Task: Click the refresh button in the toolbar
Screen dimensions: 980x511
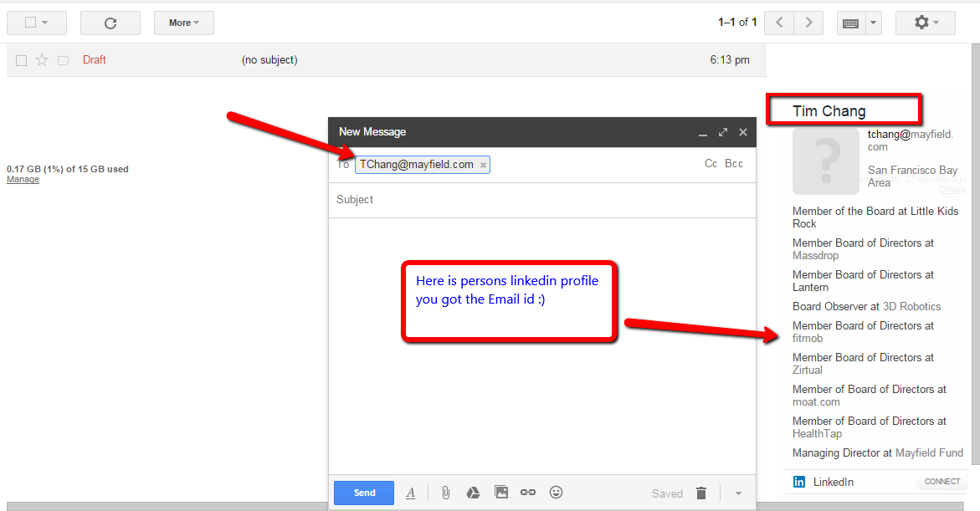Action: (110, 23)
